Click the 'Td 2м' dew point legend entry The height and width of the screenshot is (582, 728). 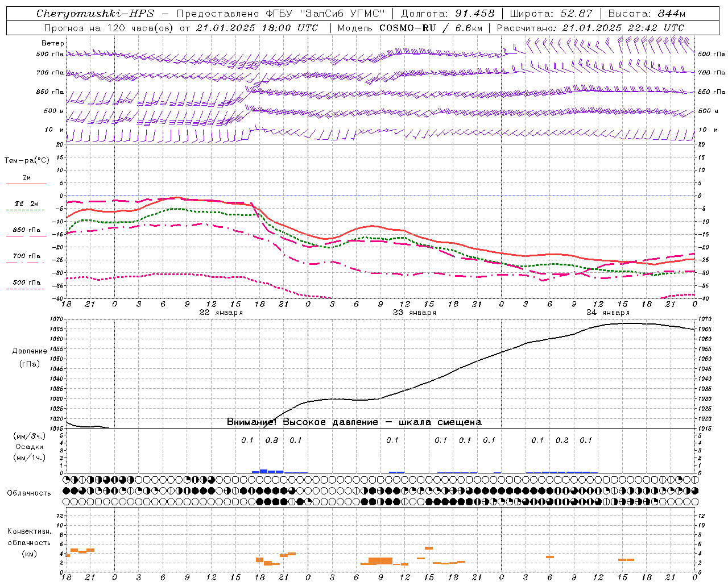(27, 203)
